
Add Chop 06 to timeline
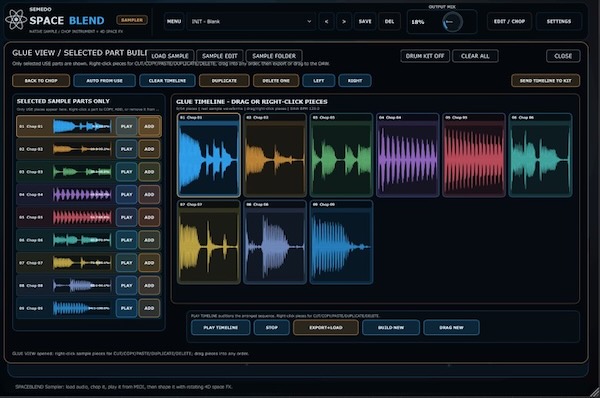149,240
